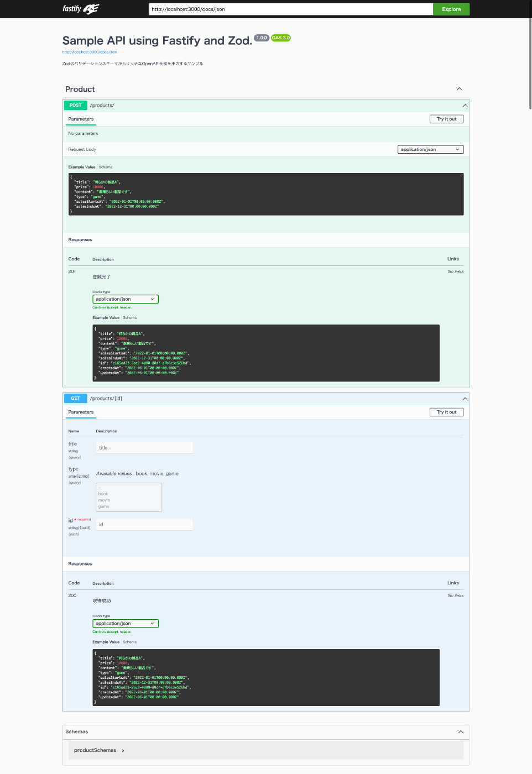Screen dimensions: 532x774
Task: Select Example Value tab in 200 response
Action: pyautogui.click(x=106, y=642)
